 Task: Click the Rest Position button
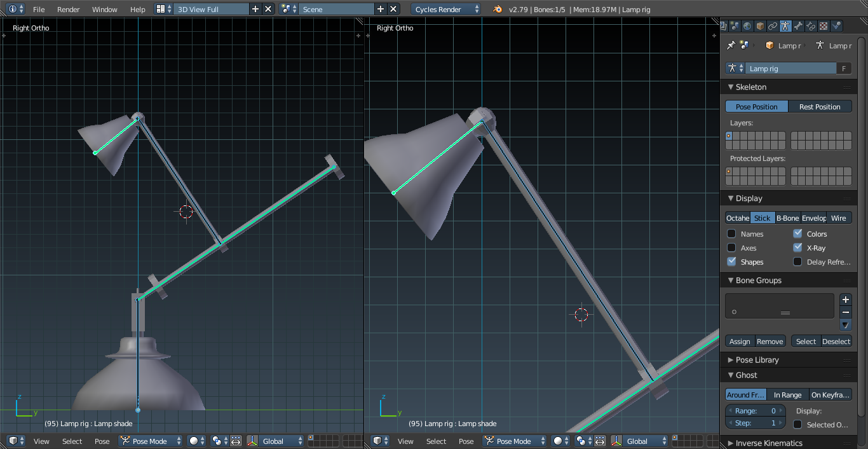820,107
